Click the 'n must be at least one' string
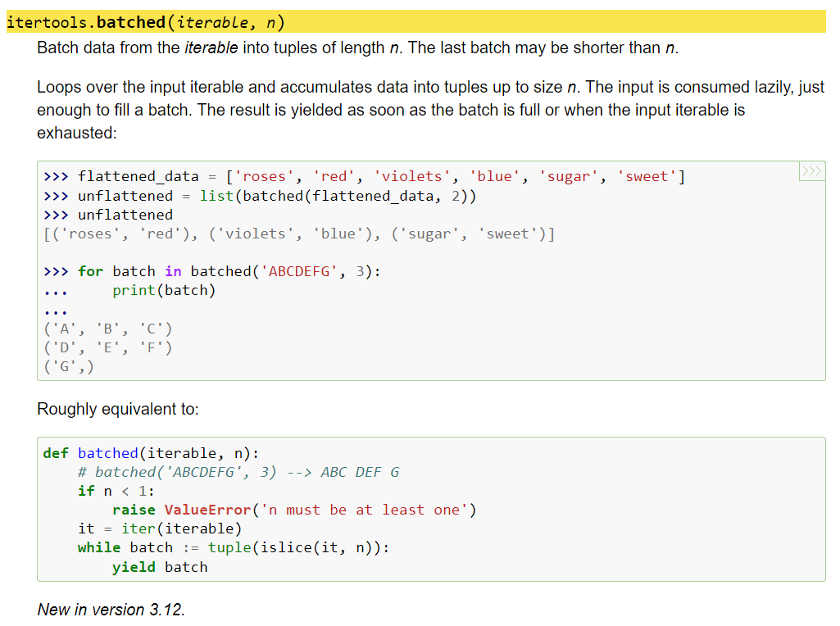Image resolution: width=840 pixels, height=626 pixels. click(x=364, y=510)
